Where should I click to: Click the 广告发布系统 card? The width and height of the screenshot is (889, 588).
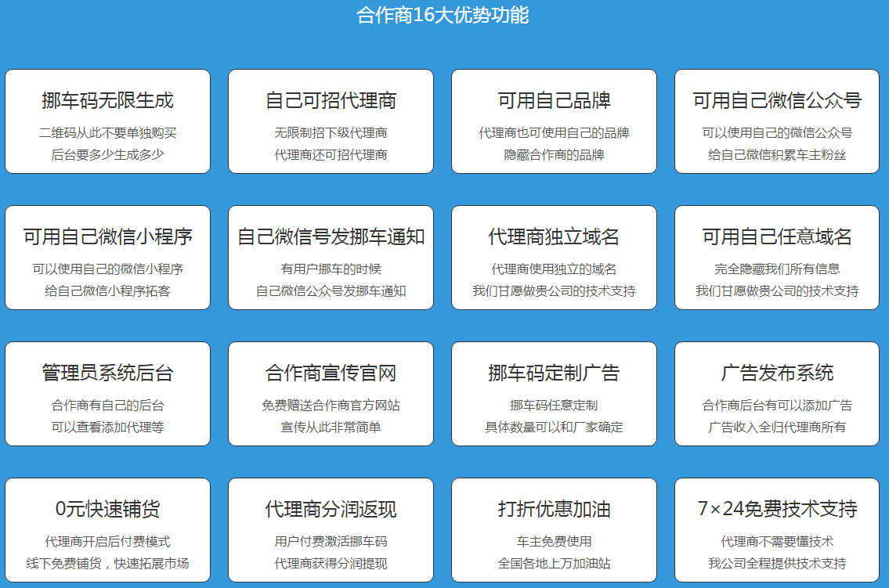pyautogui.click(x=777, y=394)
